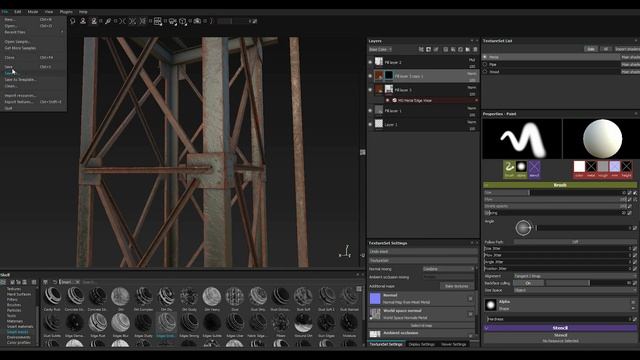Screen dimensions: 640x360
Task: Hide Fill layer 1 via eye icon
Action: click(x=370, y=111)
